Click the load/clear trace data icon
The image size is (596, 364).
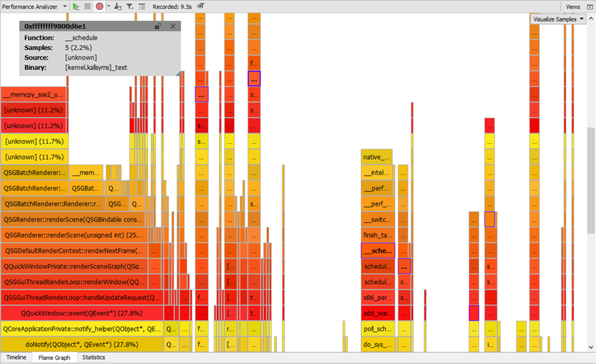118,6
